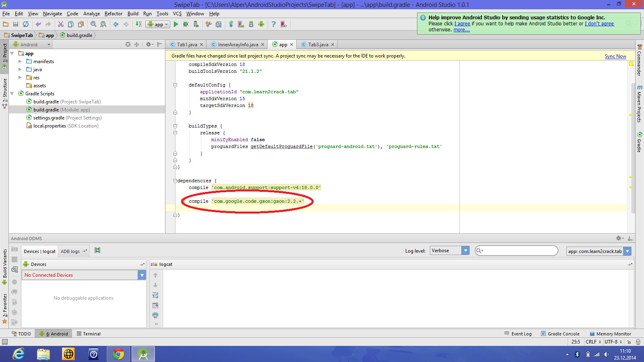644x362 pixels.
Task: Debug the app with the green bug icon
Action: (186, 24)
